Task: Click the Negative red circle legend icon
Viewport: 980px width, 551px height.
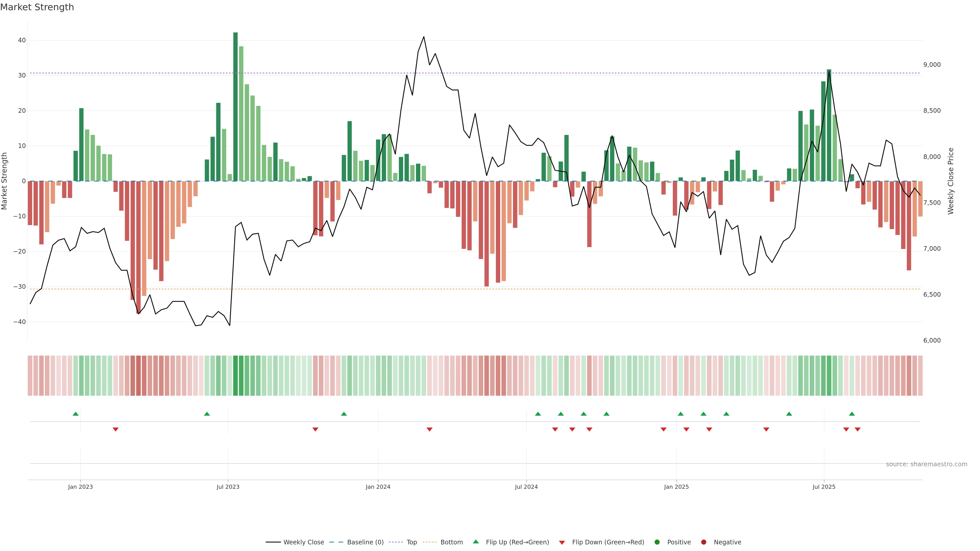Action: click(703, 542)
